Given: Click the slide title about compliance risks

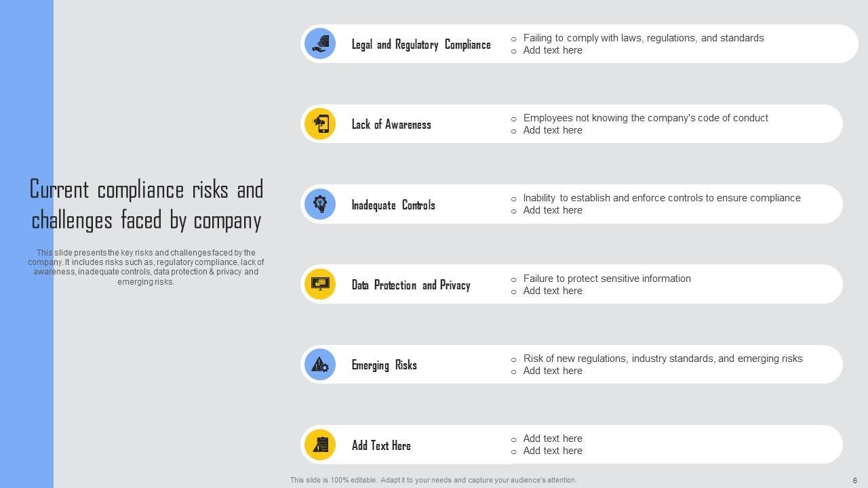Looking at the screenshot, I should point(146,205).
